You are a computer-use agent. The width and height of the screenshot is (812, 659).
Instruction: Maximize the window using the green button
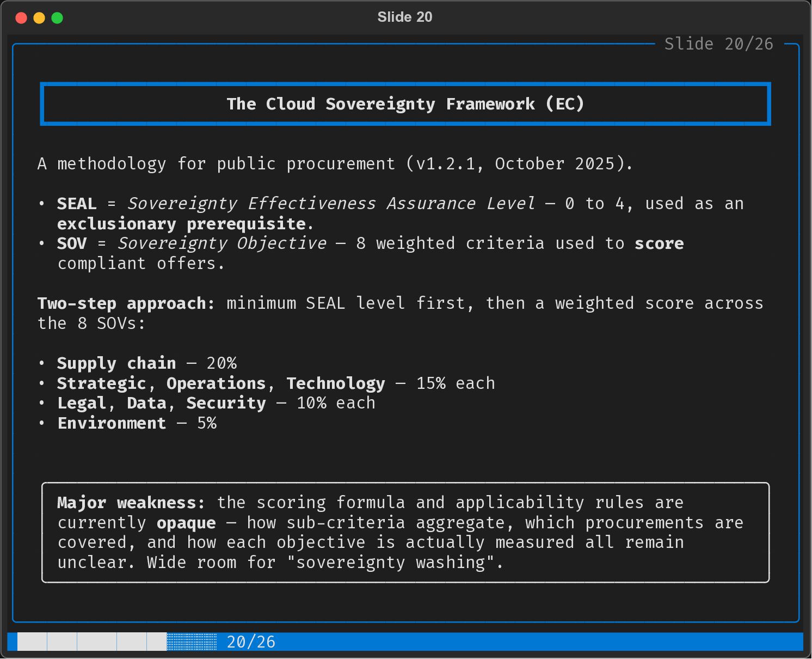click(57, 18)
